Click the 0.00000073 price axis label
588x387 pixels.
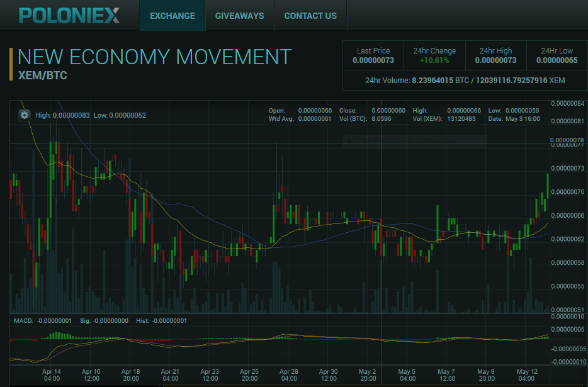(567, 169)
